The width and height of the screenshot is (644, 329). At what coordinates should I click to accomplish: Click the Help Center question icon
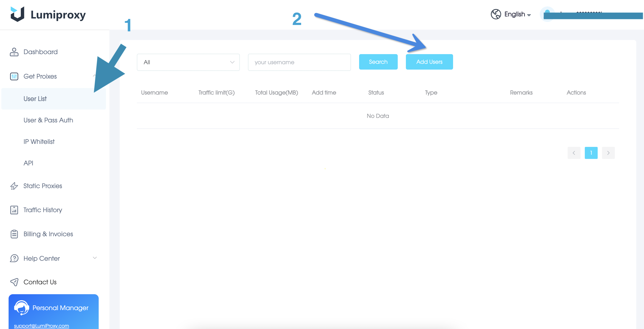[14, 258]
